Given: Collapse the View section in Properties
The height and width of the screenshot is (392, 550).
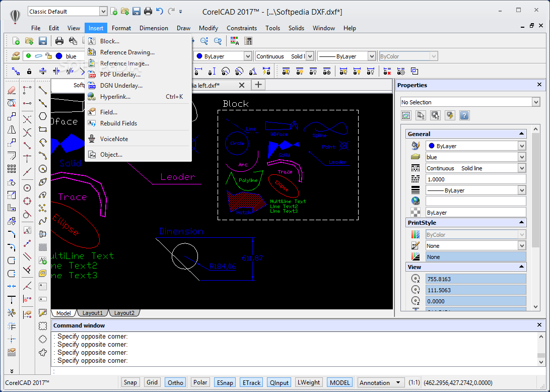Looking at the screenshot, I should pyautogui.click(x=521, y=267).
